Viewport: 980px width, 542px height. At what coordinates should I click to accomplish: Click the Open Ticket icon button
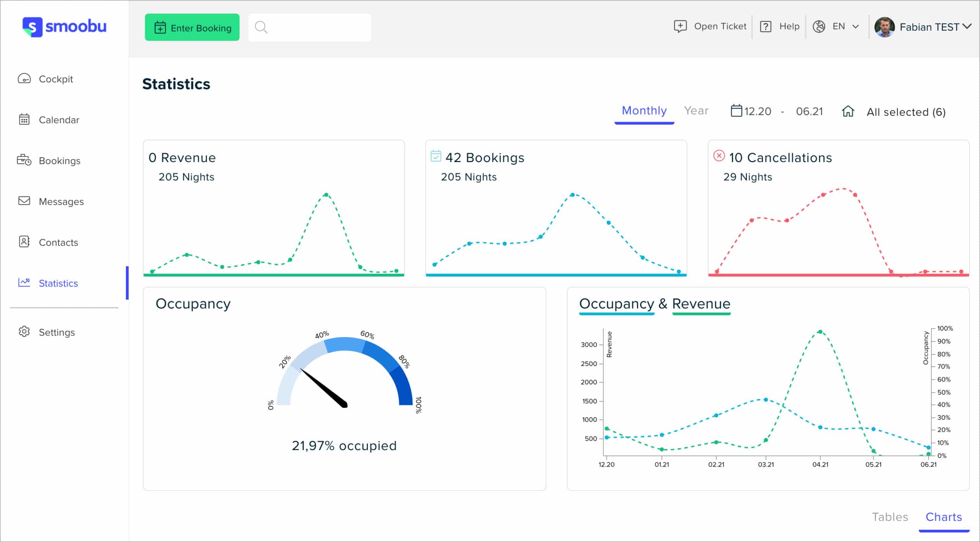pos(679,27)
